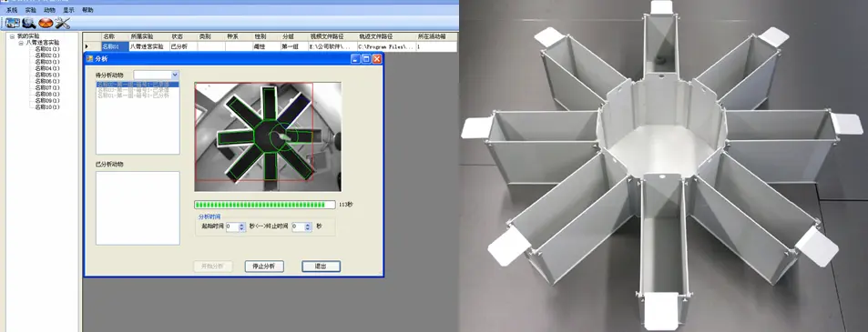Select tree item 名称08 (1)
Screen dimensions: 868x332
(47, 95)
